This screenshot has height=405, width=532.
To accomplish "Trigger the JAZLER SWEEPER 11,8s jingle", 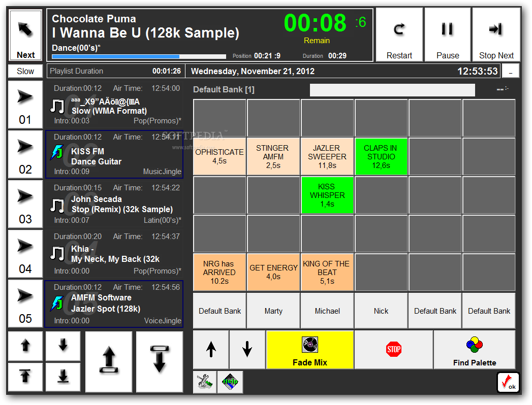I will (x=327, y=157).
